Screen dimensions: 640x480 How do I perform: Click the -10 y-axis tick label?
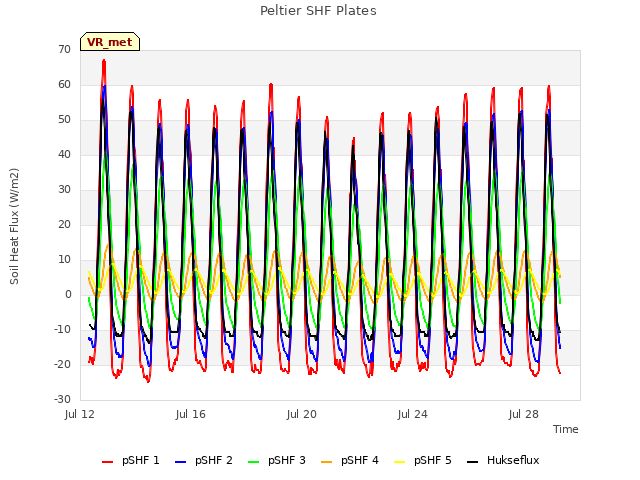pos(62,329)
